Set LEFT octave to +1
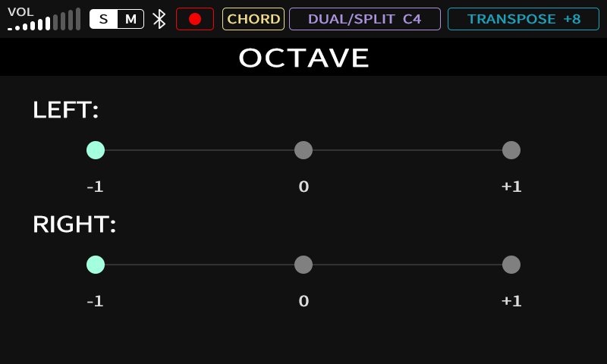 tap(511, 150)
